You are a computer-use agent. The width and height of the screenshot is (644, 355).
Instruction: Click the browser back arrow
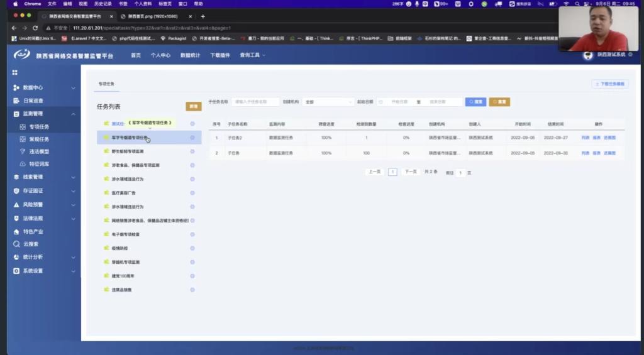point(14,28)
